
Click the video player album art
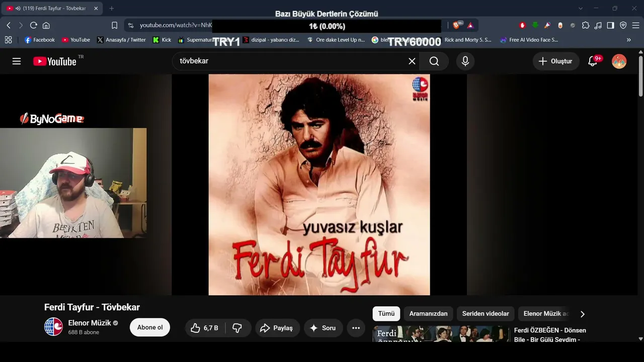319,185
